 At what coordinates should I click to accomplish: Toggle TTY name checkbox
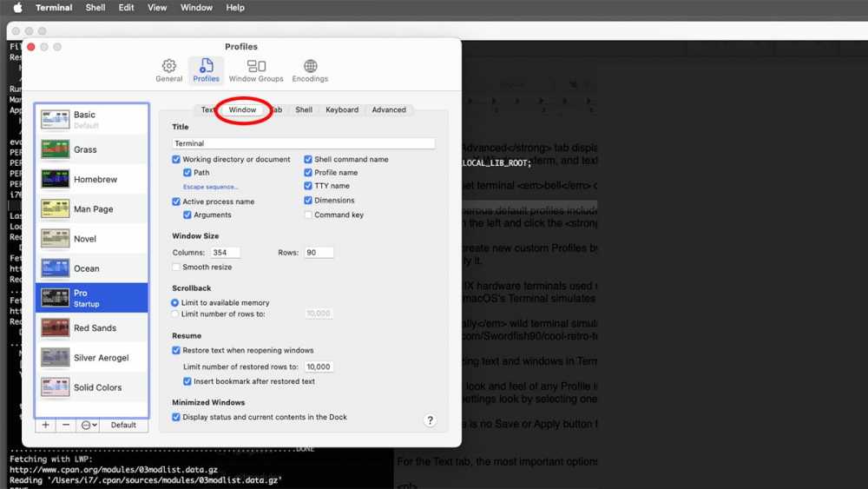[308, 186]
